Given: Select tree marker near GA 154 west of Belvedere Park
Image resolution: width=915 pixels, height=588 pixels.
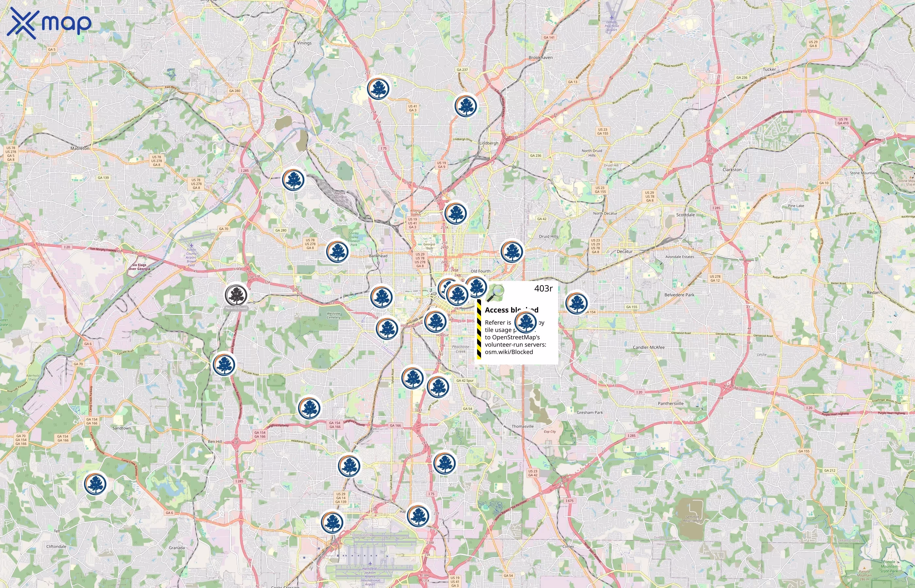Looking at the screenshot, I should click(x=577, y=303).
